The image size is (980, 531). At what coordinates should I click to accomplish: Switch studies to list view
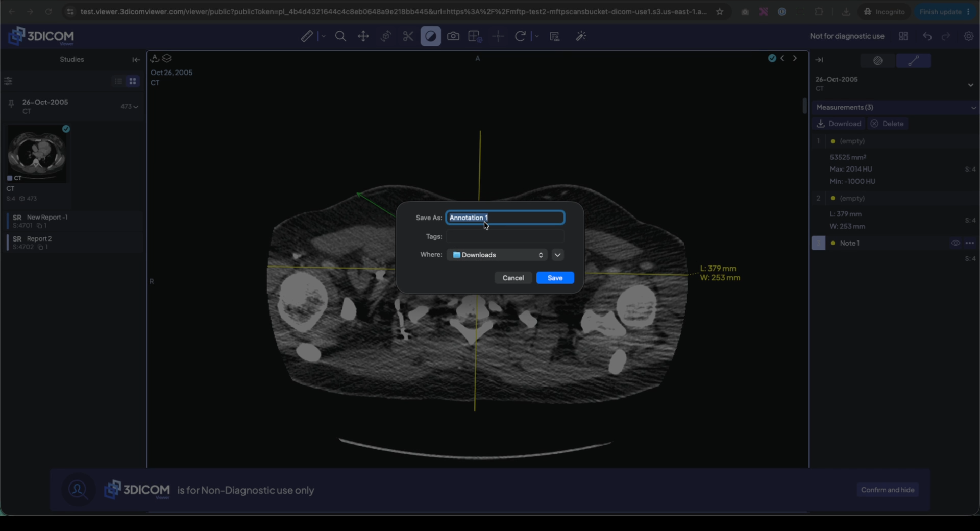point(118,81)
